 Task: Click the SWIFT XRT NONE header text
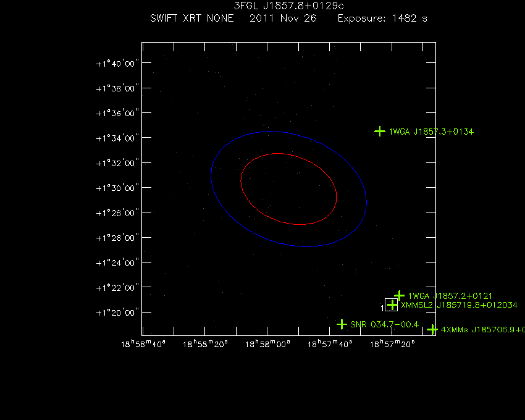(x=192, y=18)
